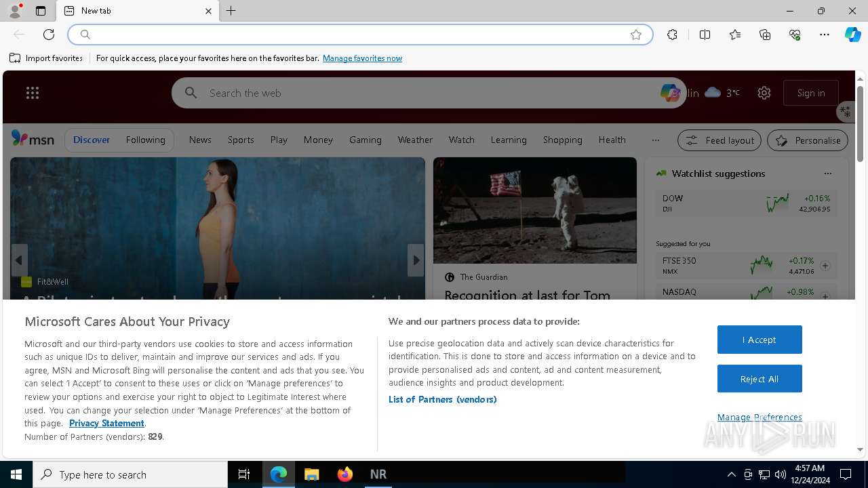Open the notification center
This screenshot has height=488, width=868.
coord(846,474)
